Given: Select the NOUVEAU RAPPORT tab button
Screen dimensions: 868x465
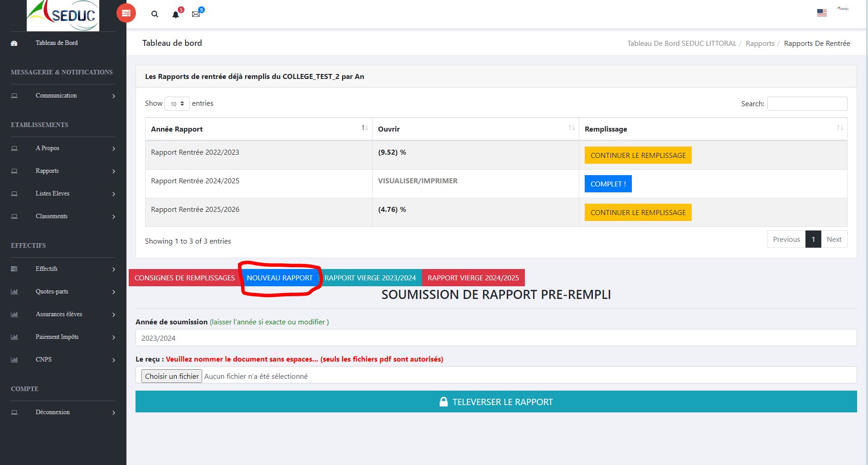Looking at the screenshot, I should [x=280, y=278].
